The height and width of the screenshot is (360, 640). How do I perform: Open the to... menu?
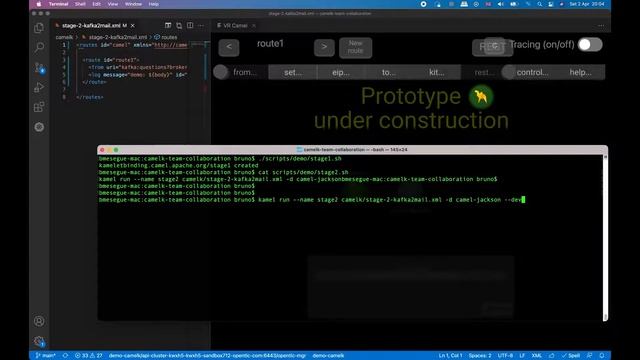click(x=389, y=72)
